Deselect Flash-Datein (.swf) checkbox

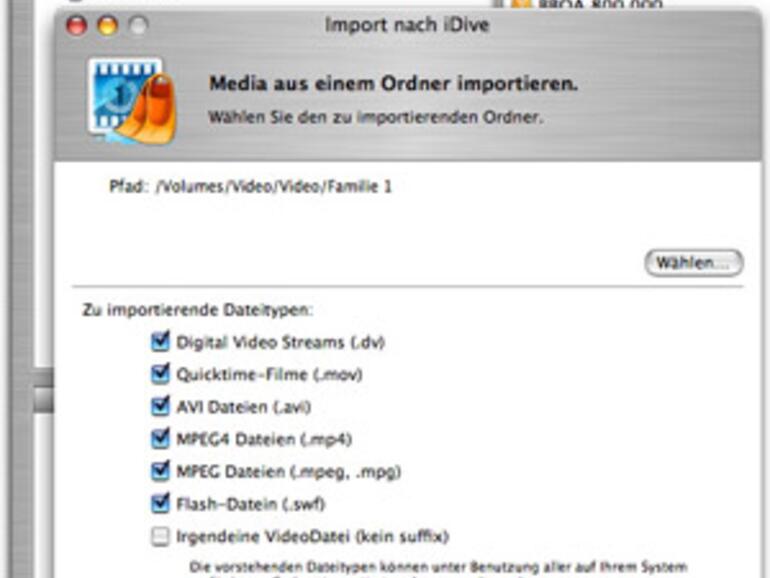pos(160,503)
